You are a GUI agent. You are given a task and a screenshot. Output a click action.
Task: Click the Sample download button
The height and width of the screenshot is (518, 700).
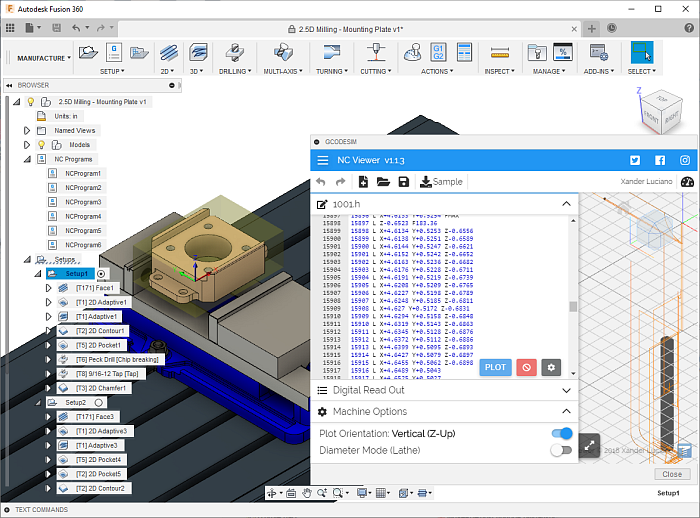click(x=441, y=182)
